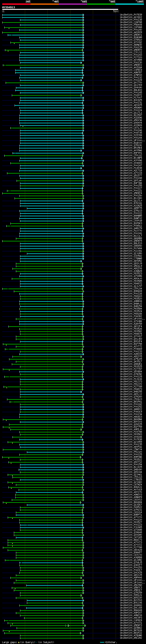Select the UniRef100_A0ZGD4 label
Screen dimensions: 146x644
pyautogui.click(x=131, y=67)
